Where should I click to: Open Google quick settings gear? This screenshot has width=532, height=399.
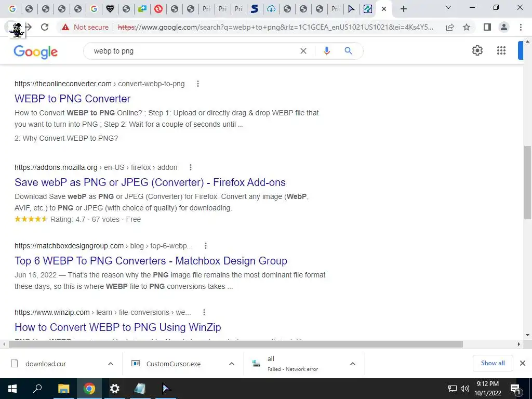[x=477, y=50]
